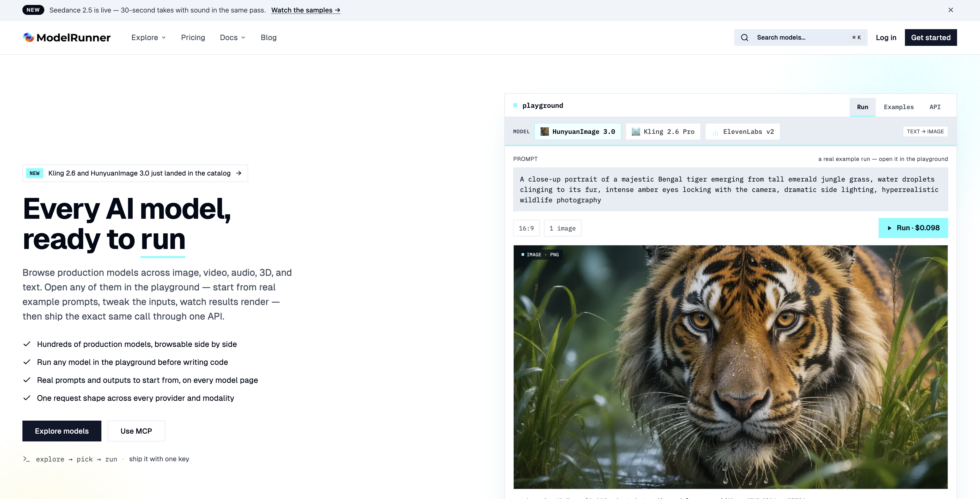This screenshot has width=980, height=499.
Task: Switch to the API tab
Action: click(x=935, y=107)
